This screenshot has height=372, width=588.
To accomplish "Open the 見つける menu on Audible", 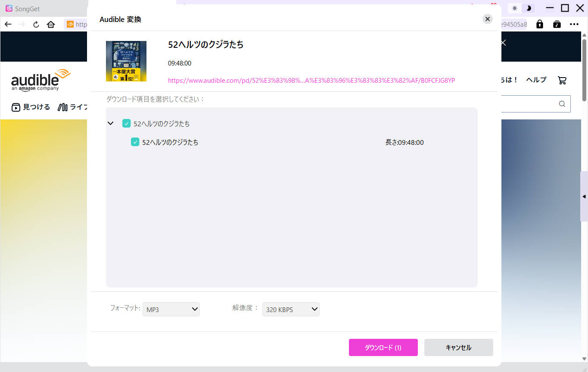I will coord(31,107).
